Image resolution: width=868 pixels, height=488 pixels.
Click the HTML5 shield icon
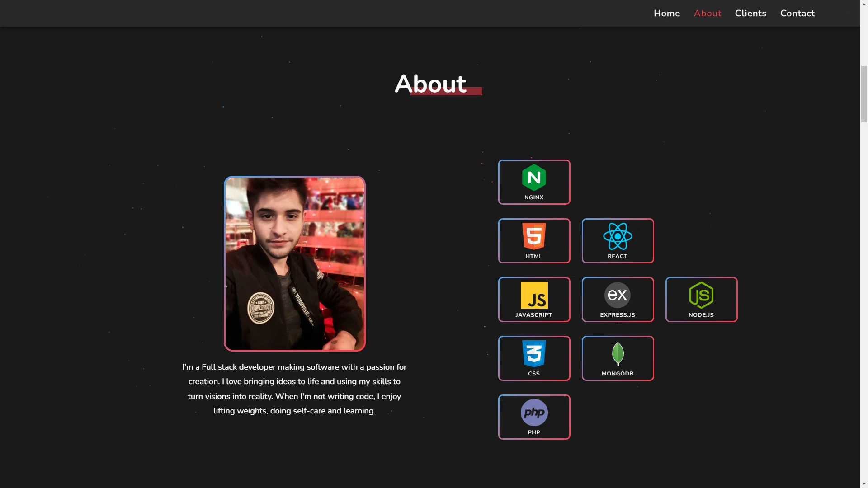pyautogui.click(x=534, y=236)
